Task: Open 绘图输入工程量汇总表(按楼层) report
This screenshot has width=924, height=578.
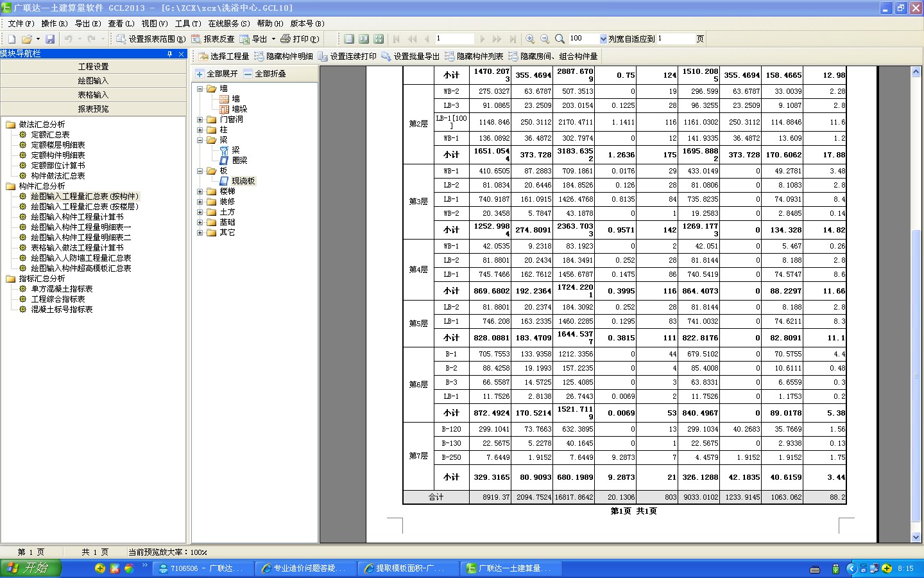Action: click(85, 207)
